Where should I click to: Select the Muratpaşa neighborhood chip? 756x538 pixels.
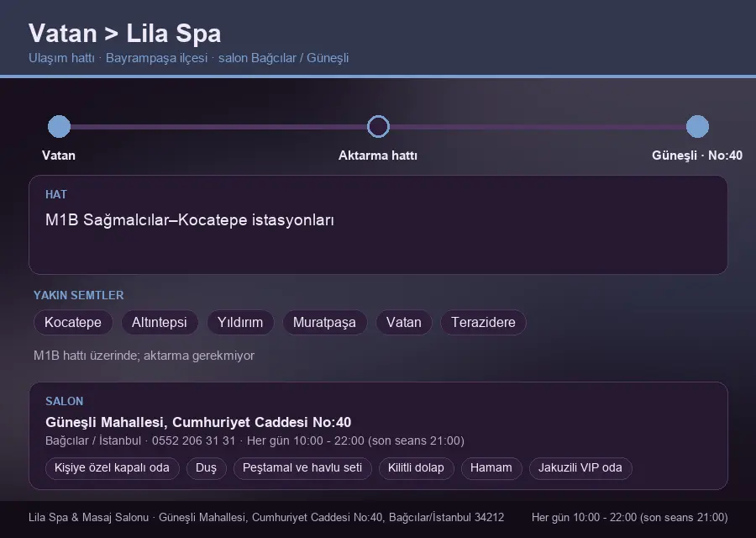(x=324, y=322)
